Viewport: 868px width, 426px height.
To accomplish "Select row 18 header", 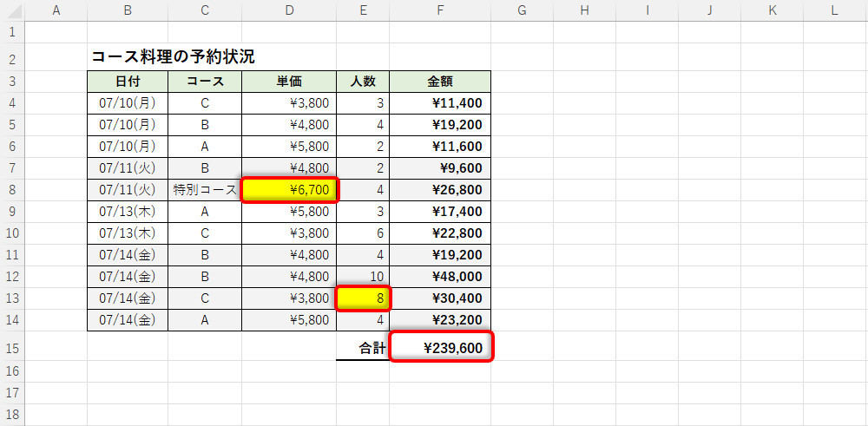I will pyautogui.click(x=12, y=415).
